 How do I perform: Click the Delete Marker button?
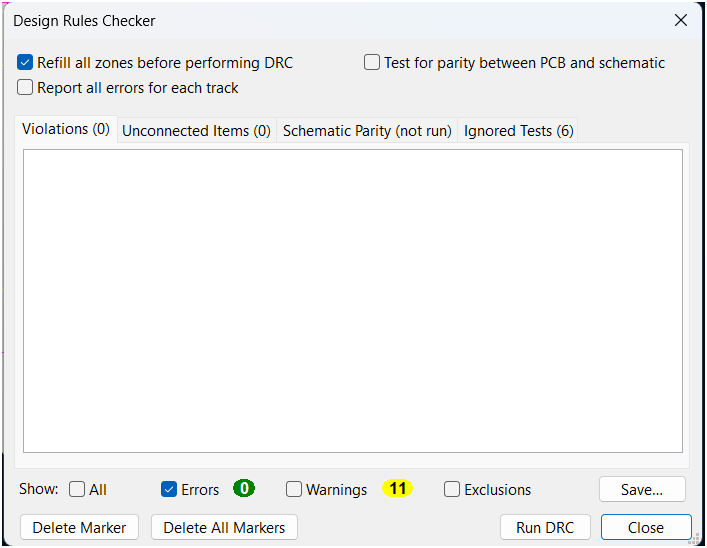click(79, 527)
